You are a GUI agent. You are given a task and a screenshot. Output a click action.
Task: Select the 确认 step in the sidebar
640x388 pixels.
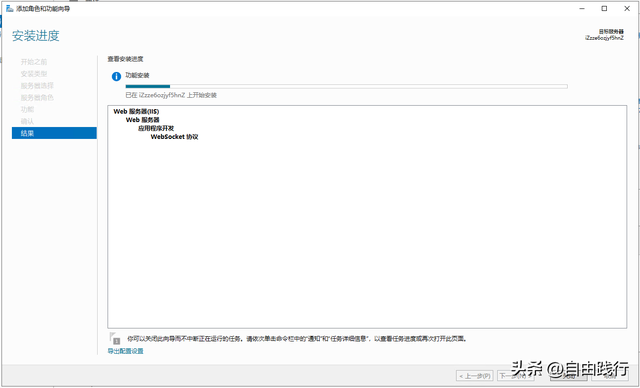27,121
